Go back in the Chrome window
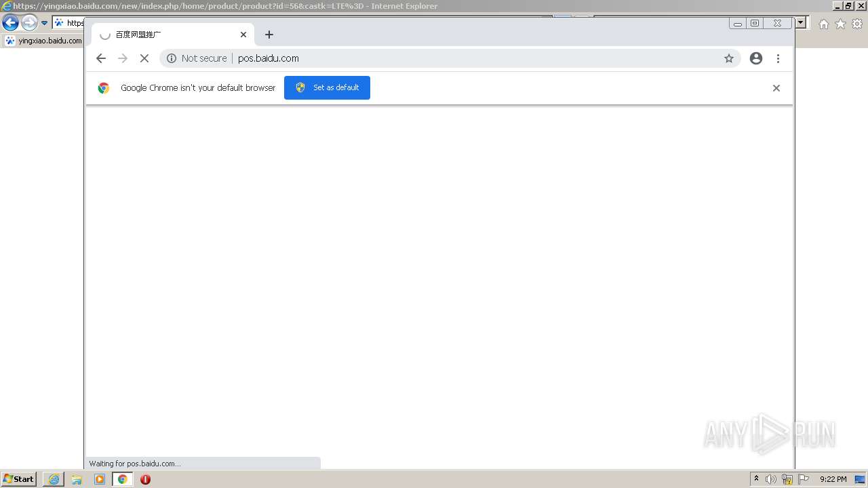This screenshot has width=868, height=488. click(101, 58)
